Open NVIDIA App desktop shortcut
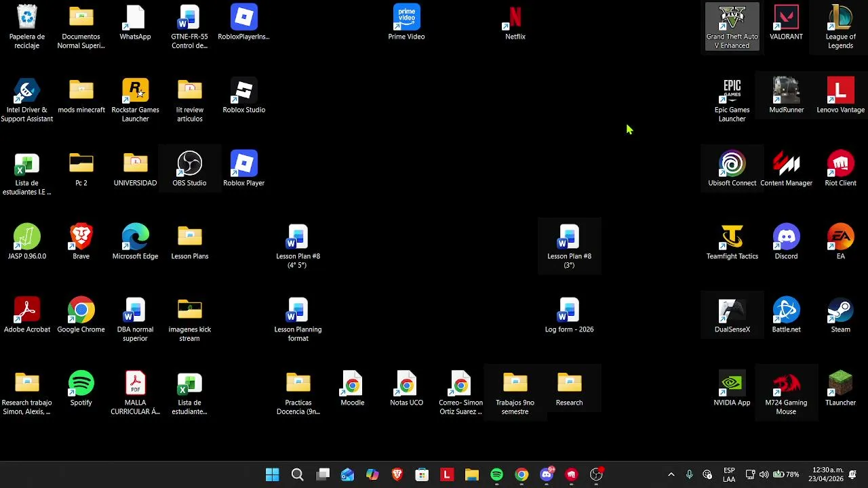 coord(732,389)
